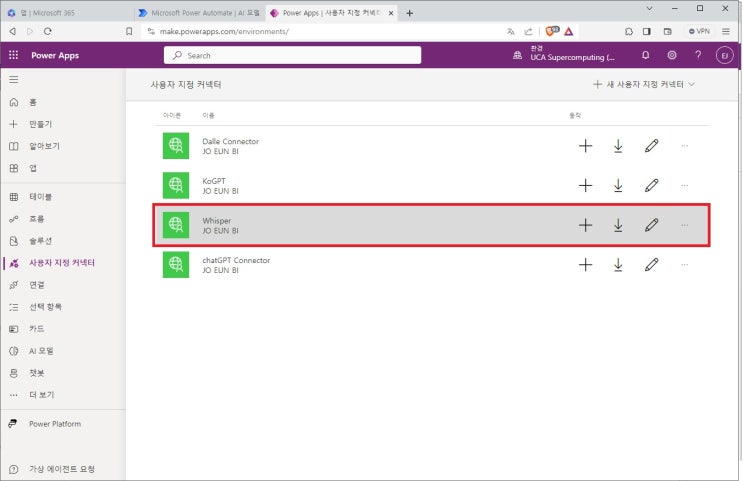743x481 pixels.
Task: Select 사용자 지정 커넥터 in the sidebar
Action: click(x=63, y=263)
